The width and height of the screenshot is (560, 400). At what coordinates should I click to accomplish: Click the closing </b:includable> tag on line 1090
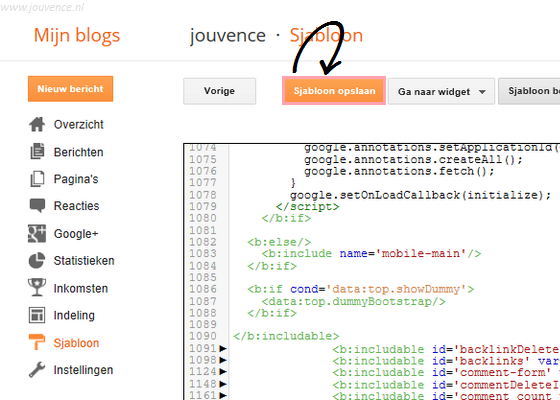tap(286, 336)
